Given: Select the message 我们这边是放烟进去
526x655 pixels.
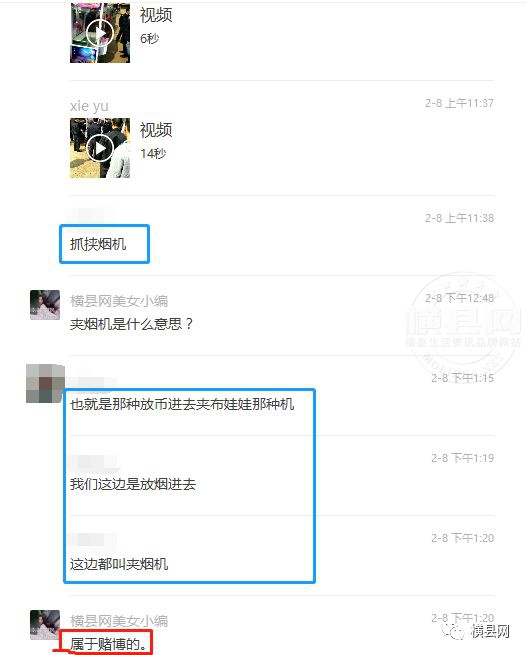Looking at the screenshot, I should pyautogui.click(x=133, y=484).
